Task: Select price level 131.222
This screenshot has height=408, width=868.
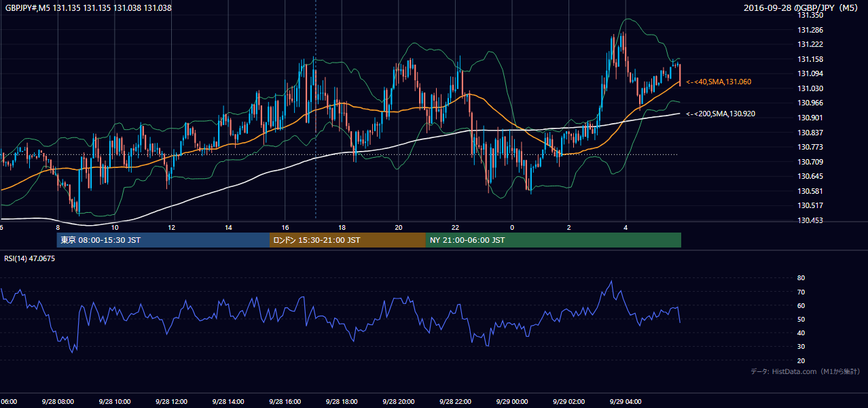Action: [x=811, y=44]
